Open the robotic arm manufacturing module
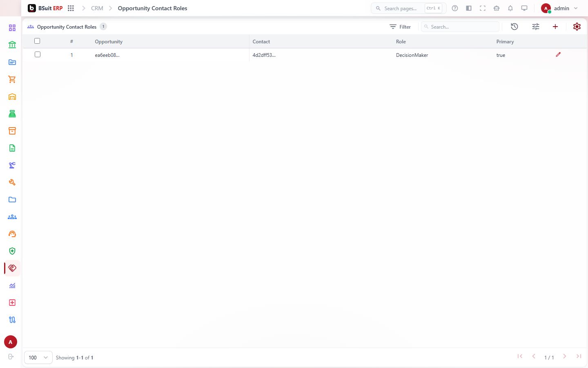The height and width of the screenshot is (368, 588). click(x=12, y=165)
